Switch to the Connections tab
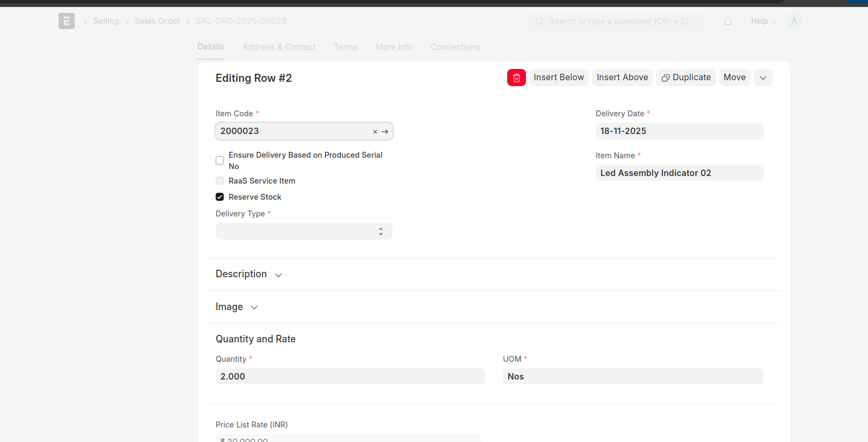This screenshot has height=442, width=868. (455, 47)
